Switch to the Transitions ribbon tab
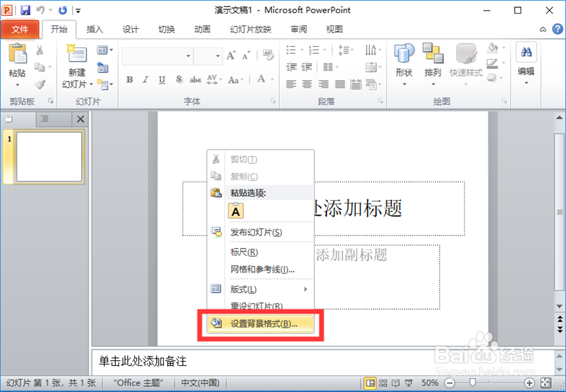 [167, 29]
